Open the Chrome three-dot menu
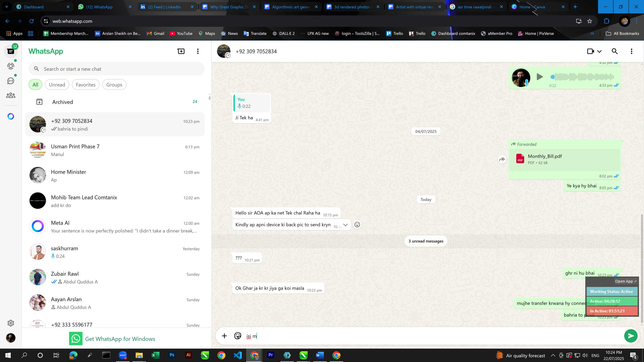Screen dimensions: 644x362 click(x=637, y=21)
